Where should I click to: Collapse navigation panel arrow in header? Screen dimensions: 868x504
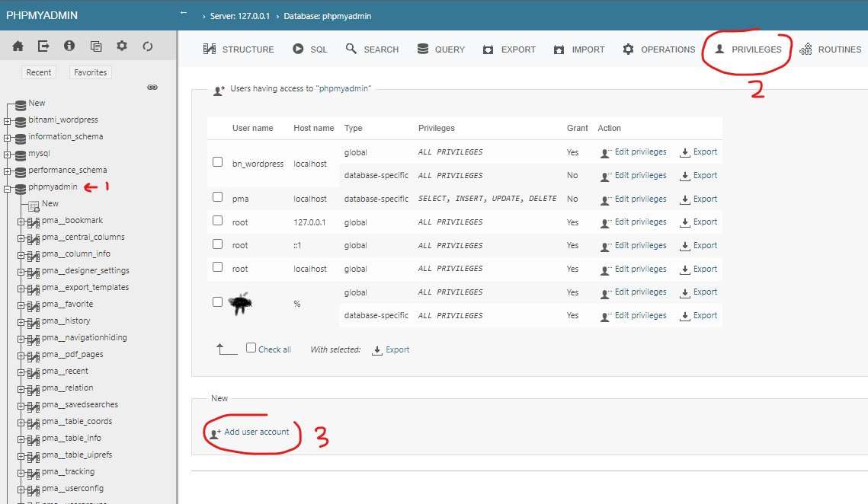184,13
